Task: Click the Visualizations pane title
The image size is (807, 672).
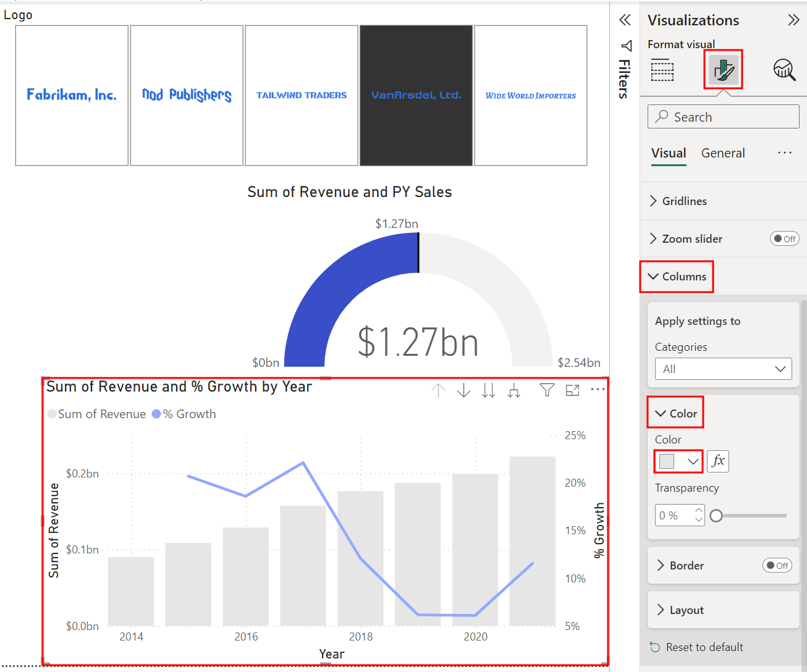Action: (693, 20)
